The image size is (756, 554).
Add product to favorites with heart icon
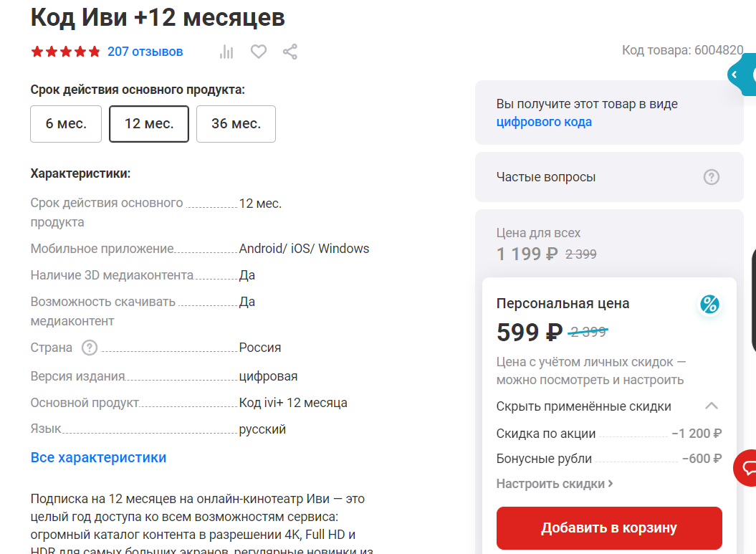259,52
